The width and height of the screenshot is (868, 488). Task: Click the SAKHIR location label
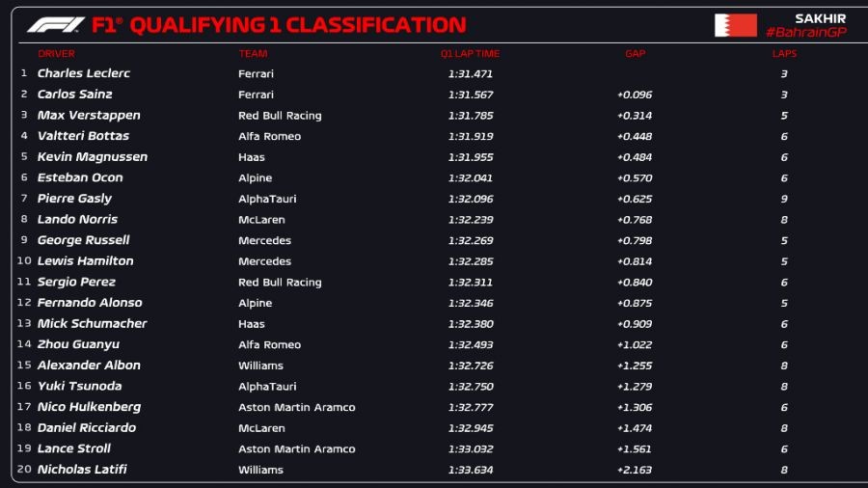pos(820,18)
